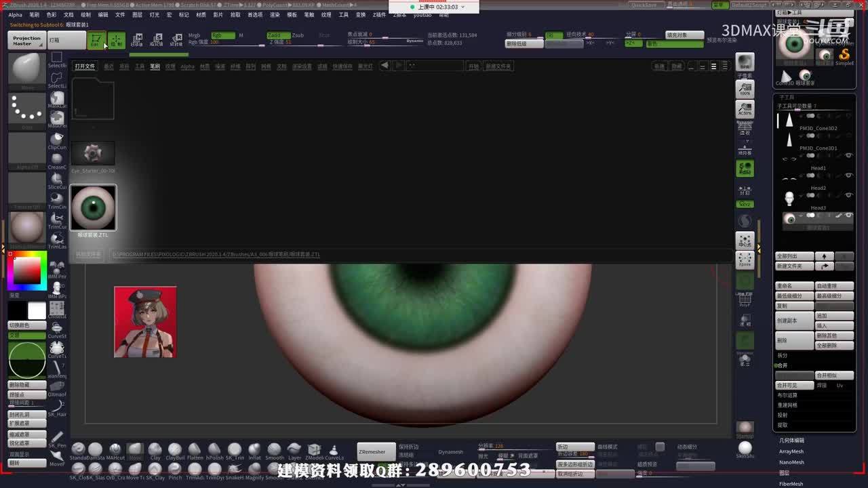Image resolution: width=868 pixels, height=488 pixels.
Task: Expand the FiberMesh section
Action: pos(791,484)
